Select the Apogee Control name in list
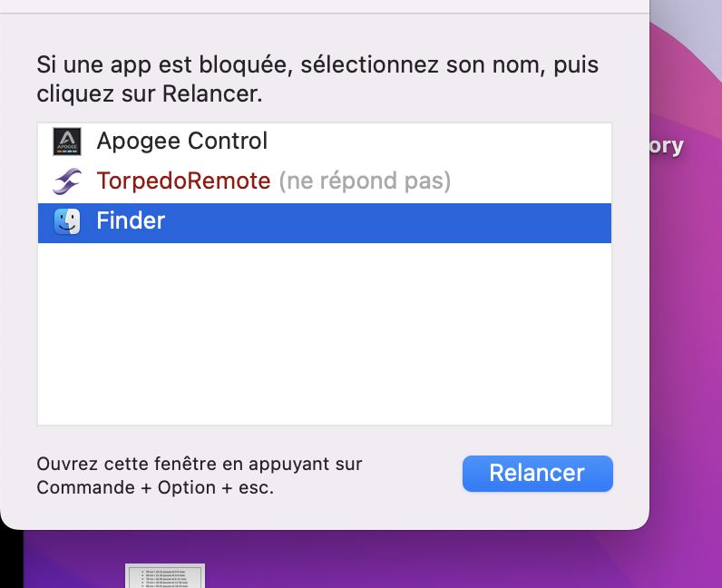Image resolution: width=722 pixels, height=588 pixels. pyautogui.click(x=181, y=141)
